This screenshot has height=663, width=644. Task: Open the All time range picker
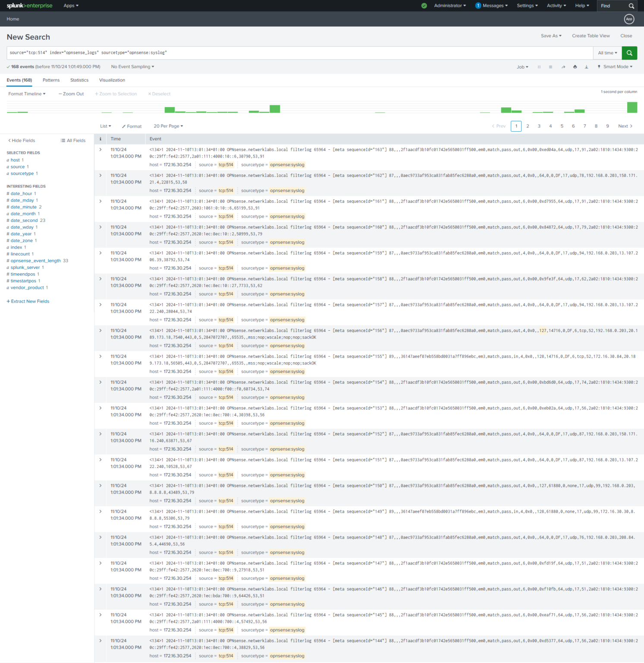[607, 53]
